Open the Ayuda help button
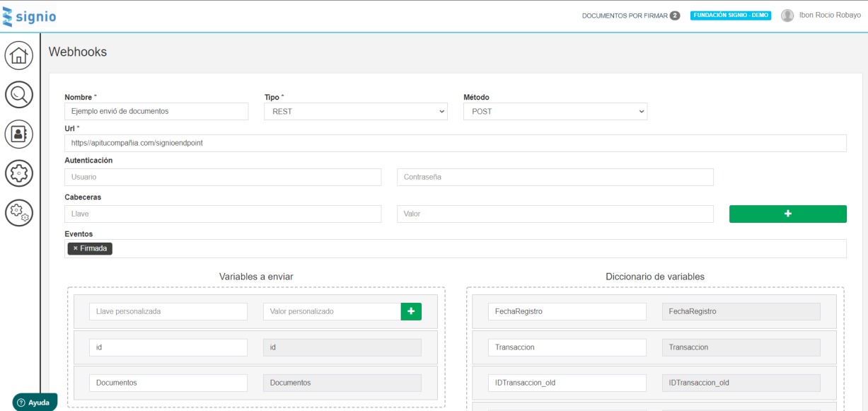Viewport: 868px width, 411px height. tap(34, 402)
